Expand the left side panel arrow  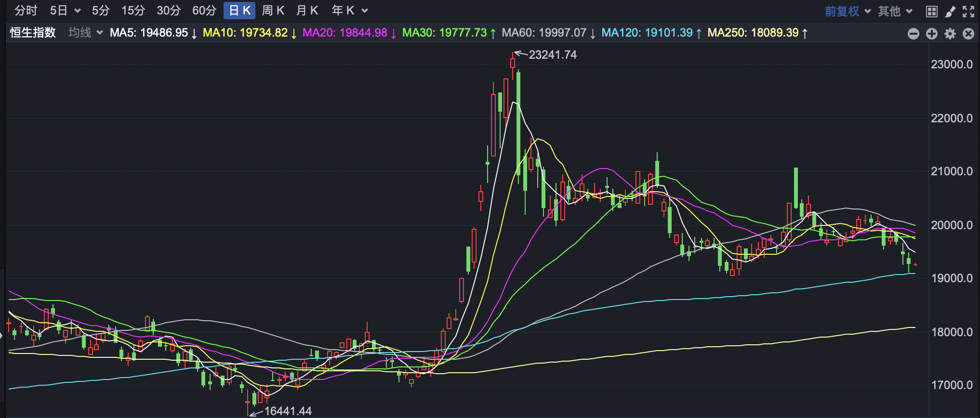pos(2,335)
